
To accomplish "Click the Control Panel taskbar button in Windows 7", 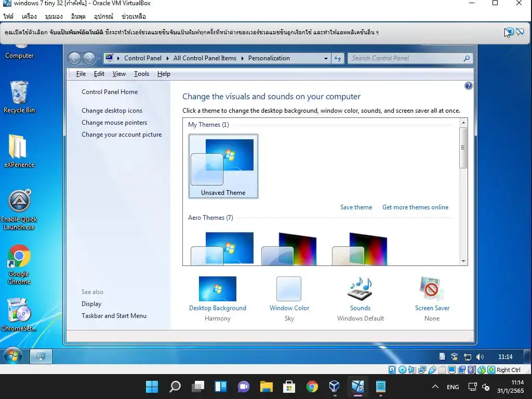I will click(x=41, y=356).
